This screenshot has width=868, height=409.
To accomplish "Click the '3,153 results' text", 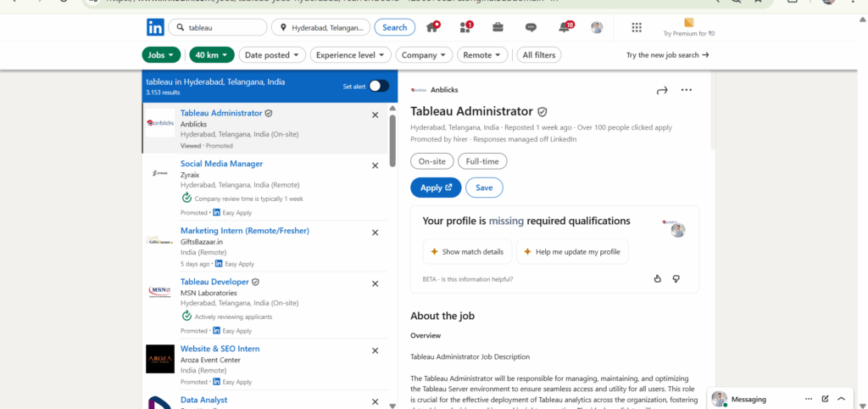I will [x=163, y=92].
